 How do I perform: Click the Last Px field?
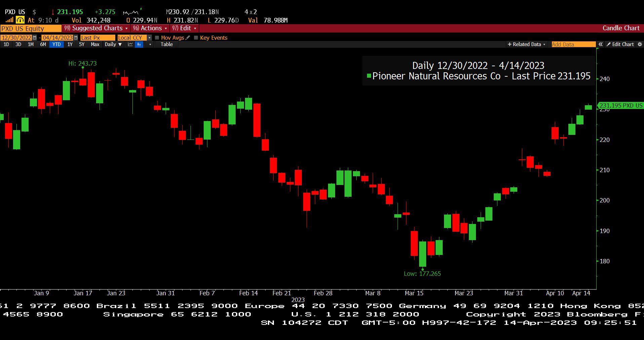coord(97,38)
